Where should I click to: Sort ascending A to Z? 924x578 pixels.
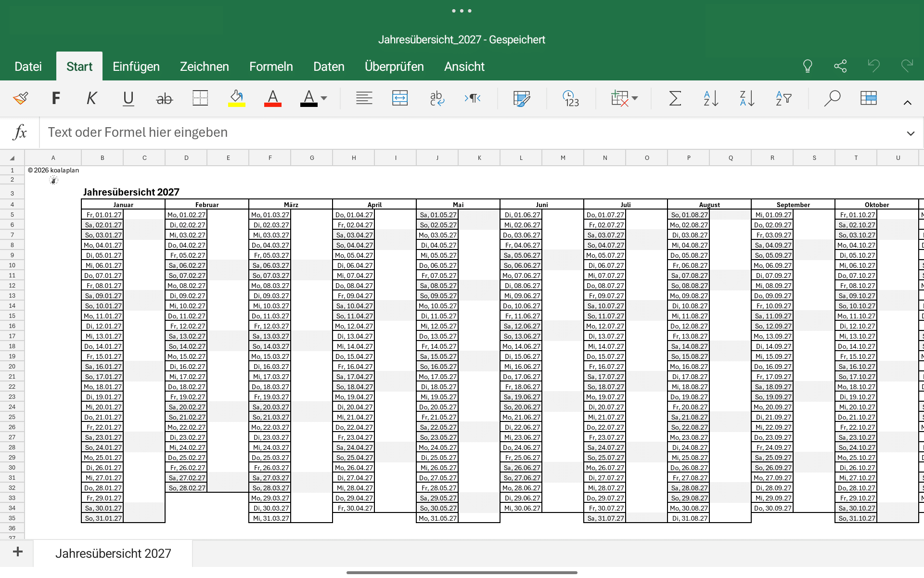(711, 98)
